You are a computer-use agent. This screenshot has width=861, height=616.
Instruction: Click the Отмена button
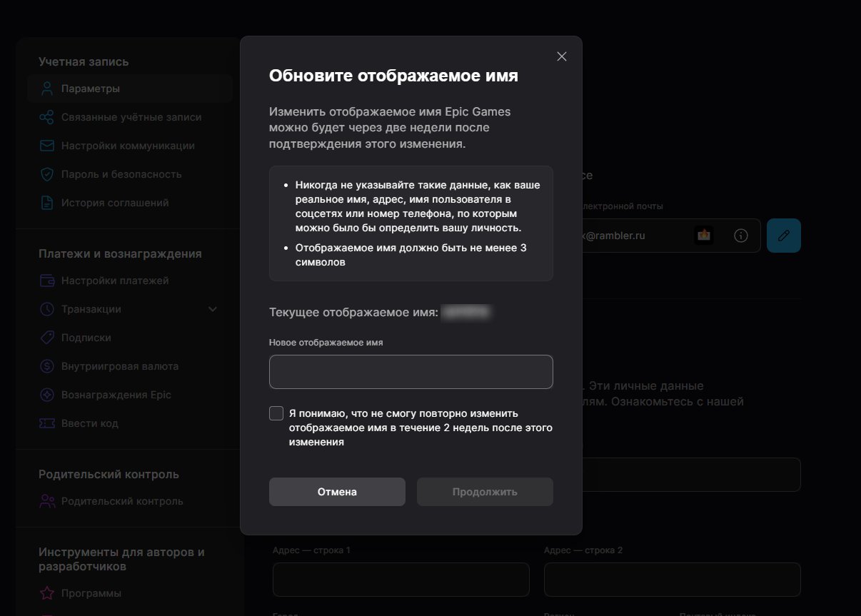coord(337,492)
